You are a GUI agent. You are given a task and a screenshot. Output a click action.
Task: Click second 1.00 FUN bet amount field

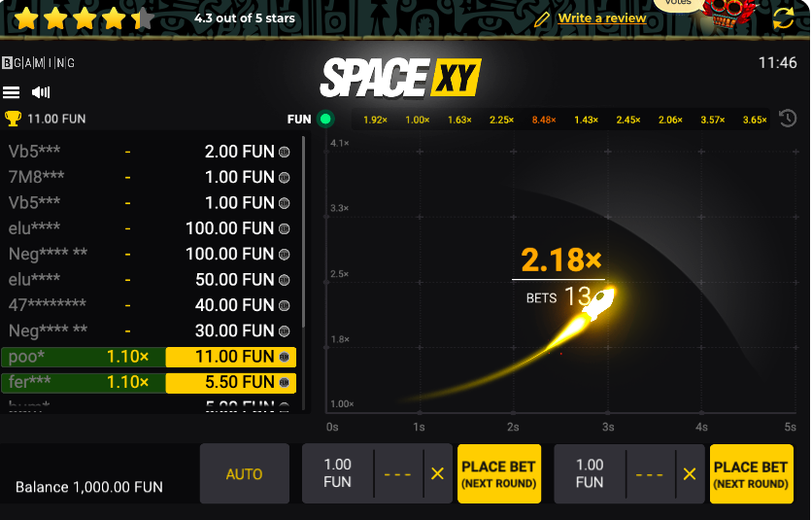click(590, 472)
